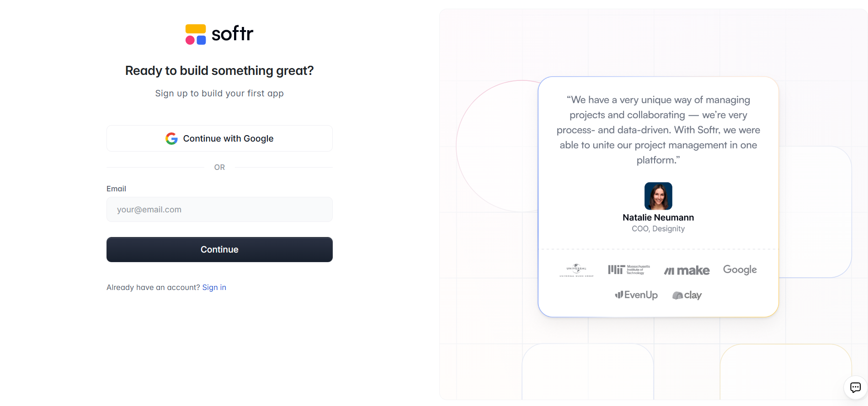Screen dimensions: 868x406
Task: Click the Google company logo in testimonials
Action: tap(740, 269)
